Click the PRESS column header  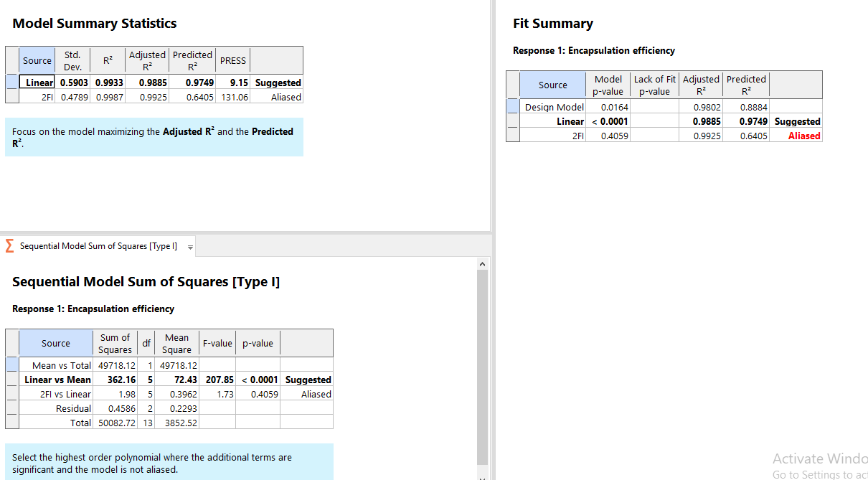[x=232, y=60]
